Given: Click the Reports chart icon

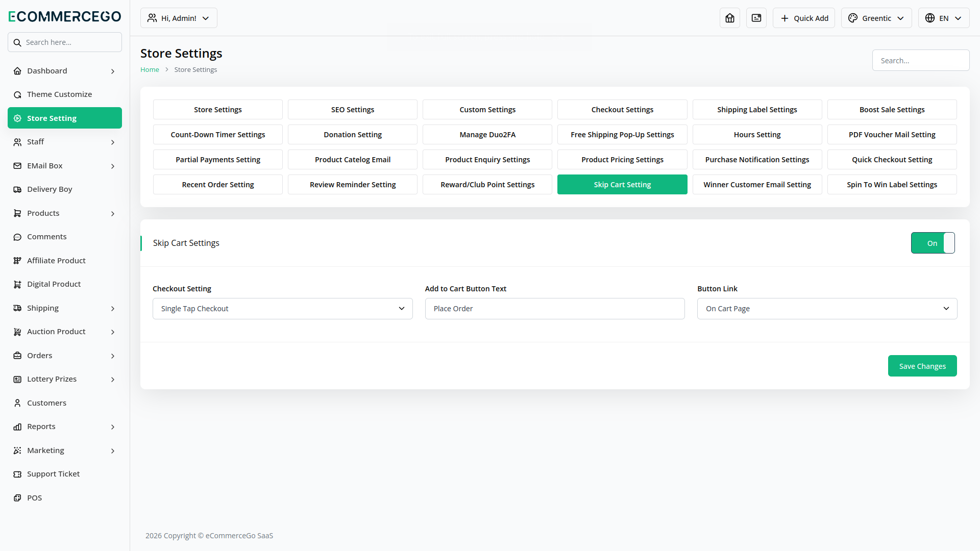Looking at the screenshot, I should (x=17, y=427).
